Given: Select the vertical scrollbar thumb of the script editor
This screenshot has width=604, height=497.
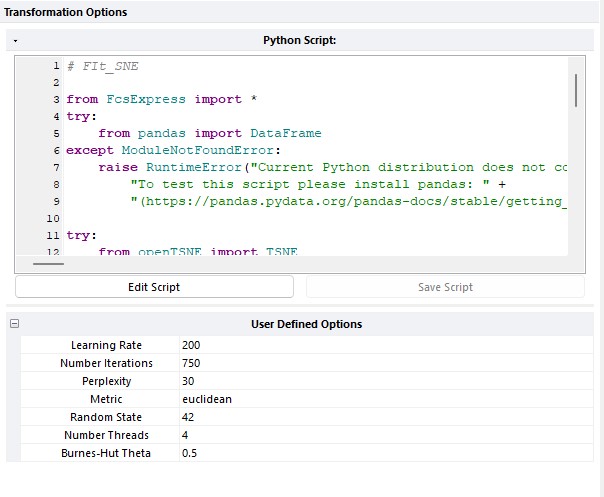Looking at the screenshot, I should point(576,91).
